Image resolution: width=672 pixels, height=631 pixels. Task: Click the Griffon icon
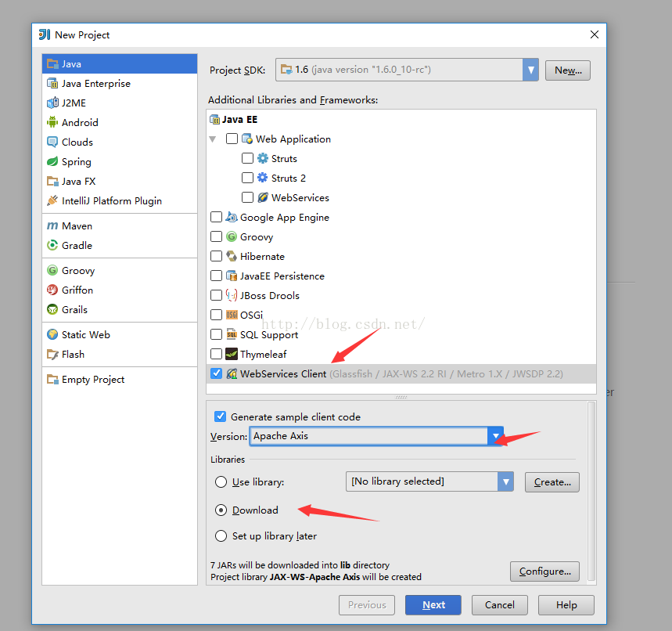pyautogui.click(x=52, y=290)
